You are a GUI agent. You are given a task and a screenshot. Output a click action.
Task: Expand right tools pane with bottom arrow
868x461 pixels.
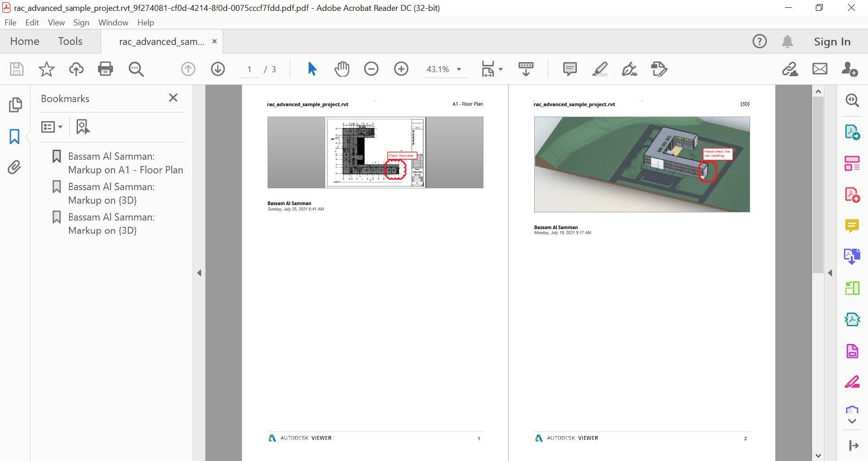click(852, 421)
